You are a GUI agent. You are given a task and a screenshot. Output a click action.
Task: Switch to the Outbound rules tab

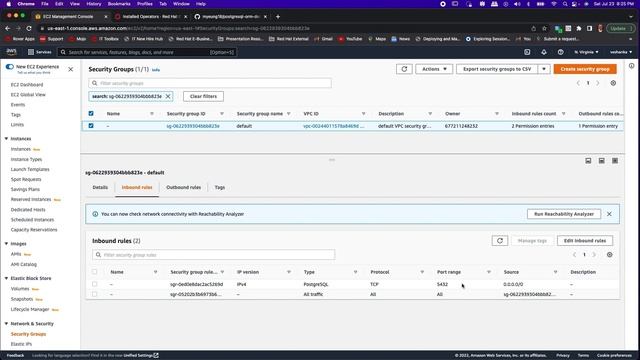pos(183,187)
